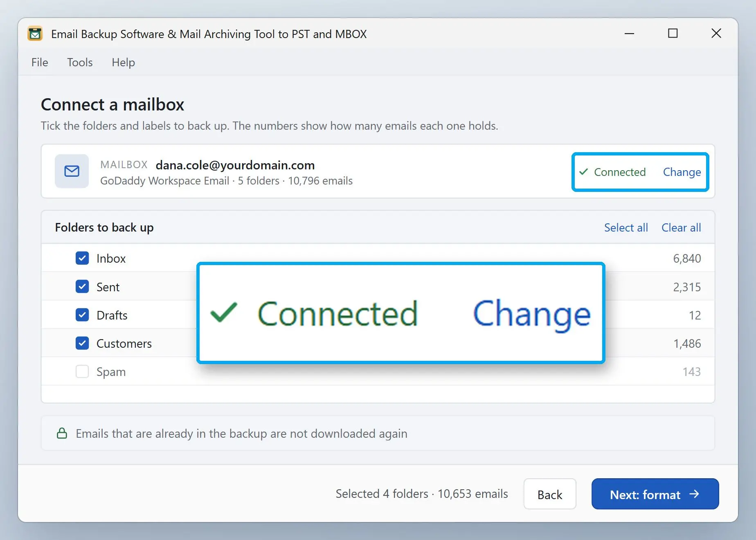The image size is (756, 540).
Task: Click the Spam count 143
Action: click(x=691, y=372)
